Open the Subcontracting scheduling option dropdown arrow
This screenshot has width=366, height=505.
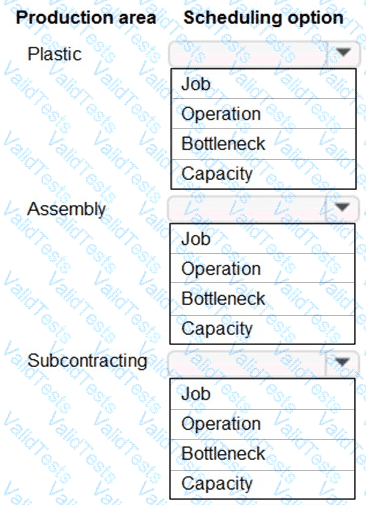342,362
